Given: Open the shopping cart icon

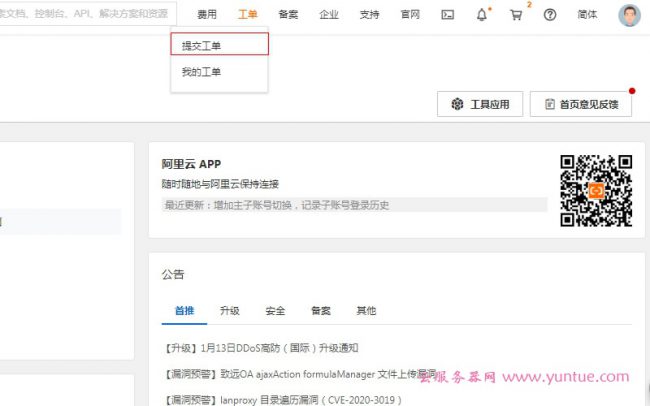Looking at the screenshot, I should tap(515, 15).
